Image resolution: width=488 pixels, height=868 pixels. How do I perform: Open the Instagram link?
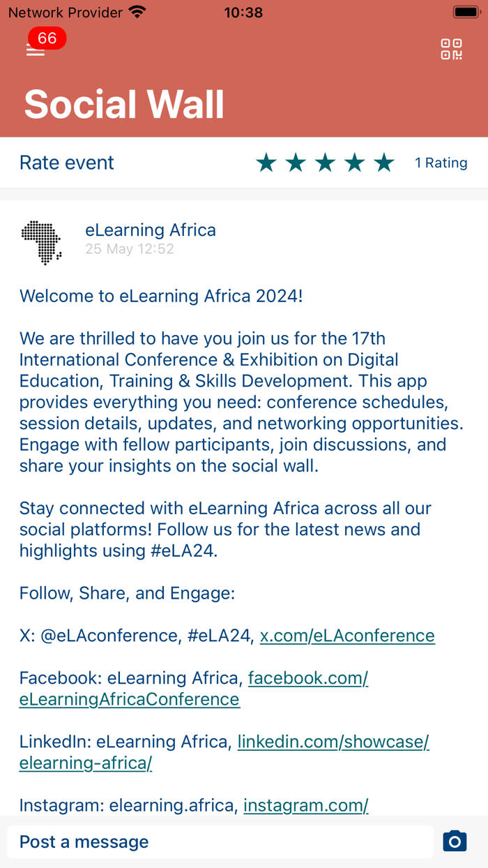coord(306,805)
